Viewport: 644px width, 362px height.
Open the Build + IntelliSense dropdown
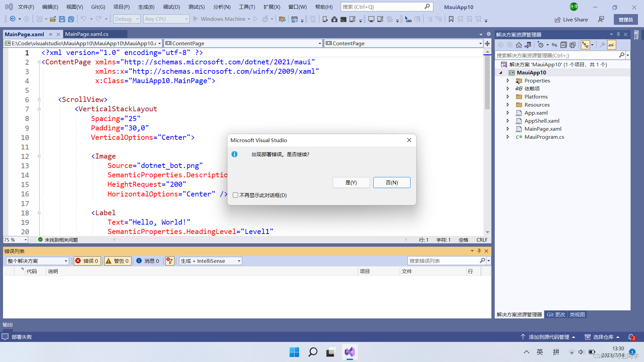(211, 261)
